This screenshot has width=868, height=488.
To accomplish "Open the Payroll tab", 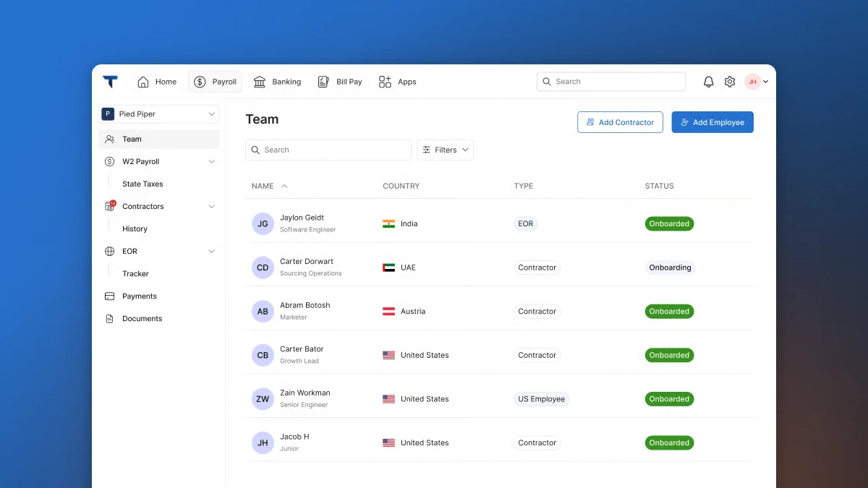I will (215, 82).
